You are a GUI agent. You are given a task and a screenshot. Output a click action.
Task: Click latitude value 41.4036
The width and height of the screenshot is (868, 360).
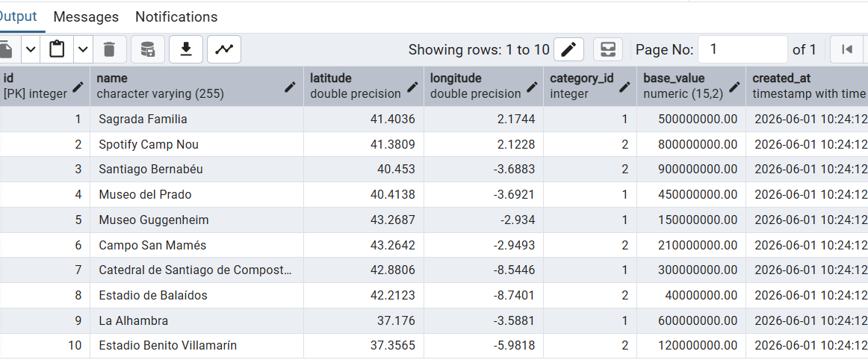(364, 119)
